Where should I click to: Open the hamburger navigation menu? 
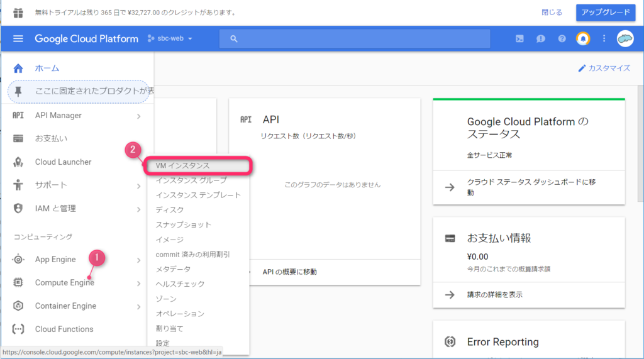click(x=18, y=38)
